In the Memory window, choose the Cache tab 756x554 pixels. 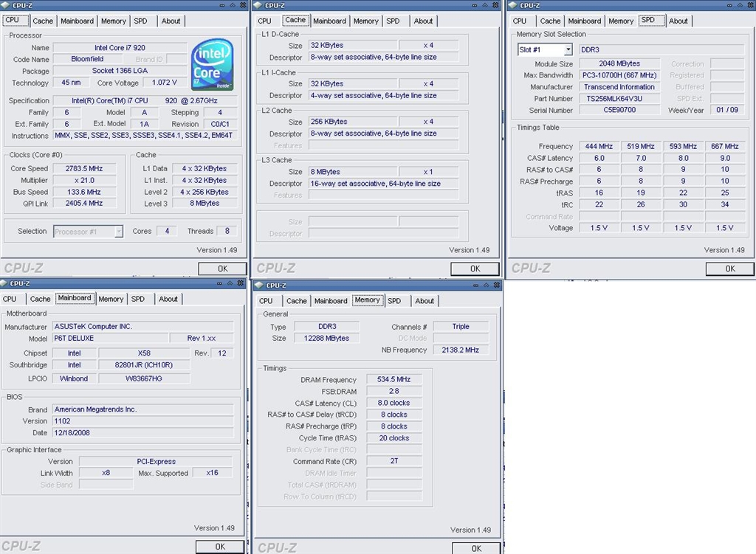click(x=297, y=301)
